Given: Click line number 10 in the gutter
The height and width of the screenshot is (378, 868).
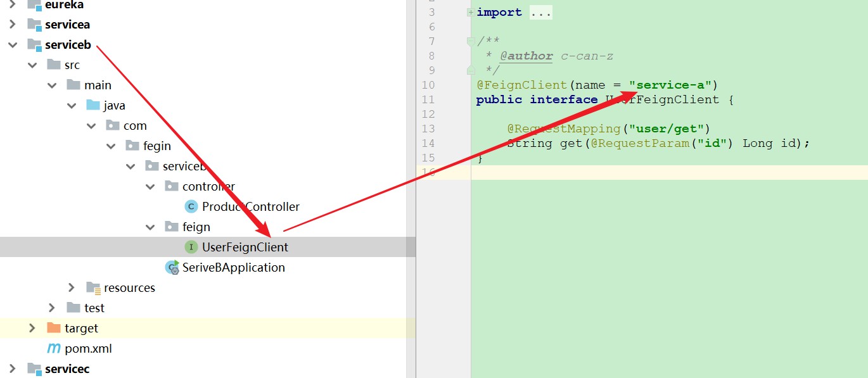Looking at the screenshot, I should [428, 85].
